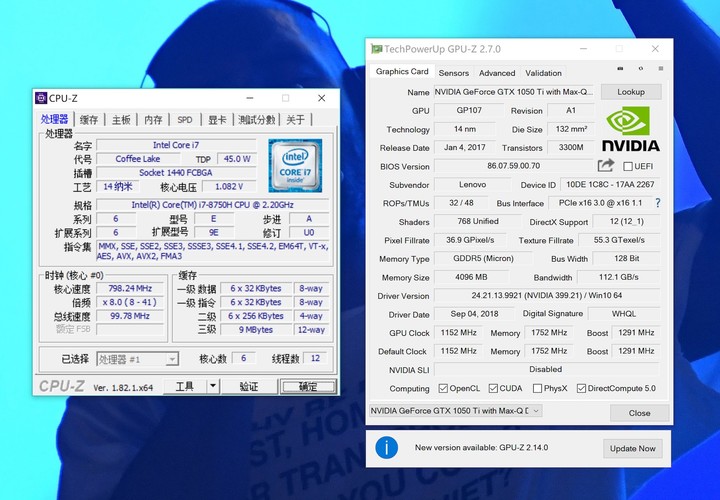
Task: Select the SPD tab
Action: 185,120
